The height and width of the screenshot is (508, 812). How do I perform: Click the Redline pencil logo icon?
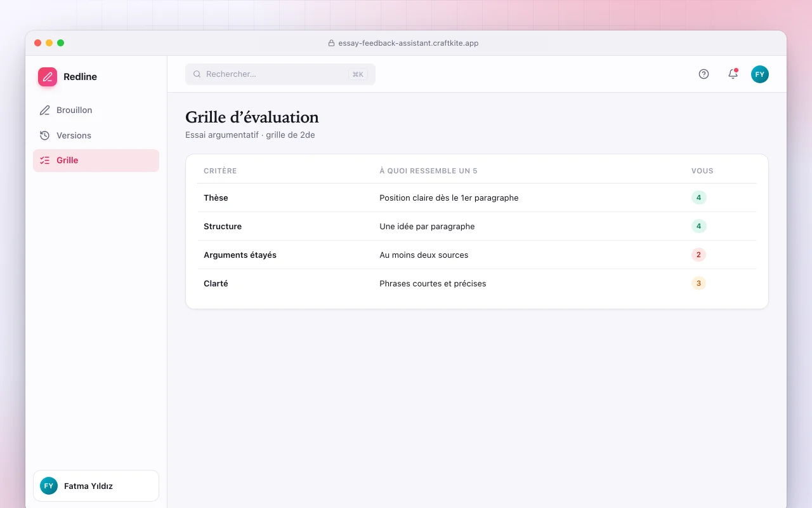(48, 77)
